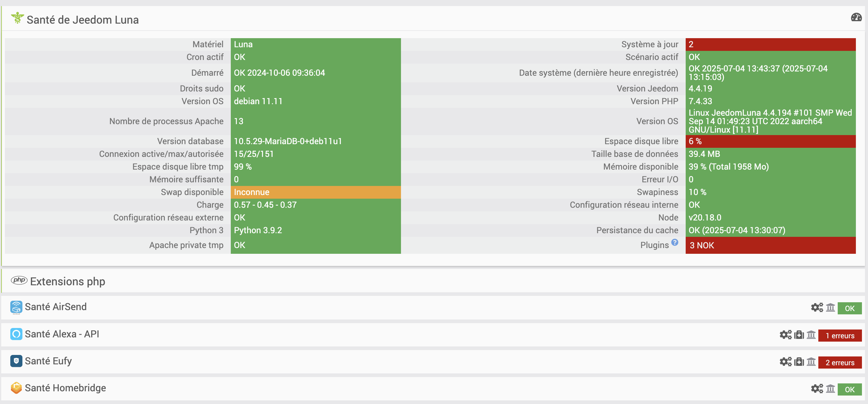This screenshot has height=404, width=868.
Task: Click the php logo icon
Action: pyautogui.click(x=19, y=280)
